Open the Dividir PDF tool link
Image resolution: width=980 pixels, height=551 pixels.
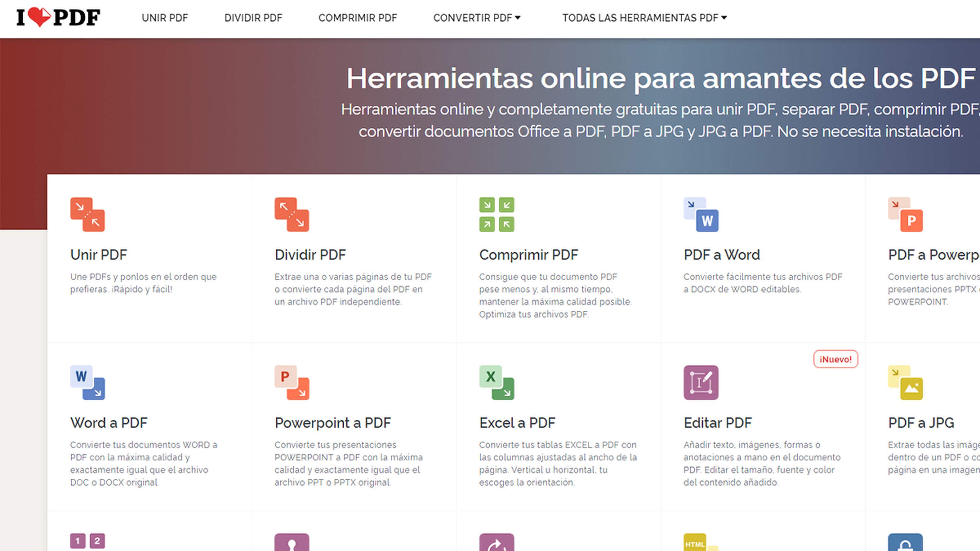pyautogui.click(x=310, y=254)
